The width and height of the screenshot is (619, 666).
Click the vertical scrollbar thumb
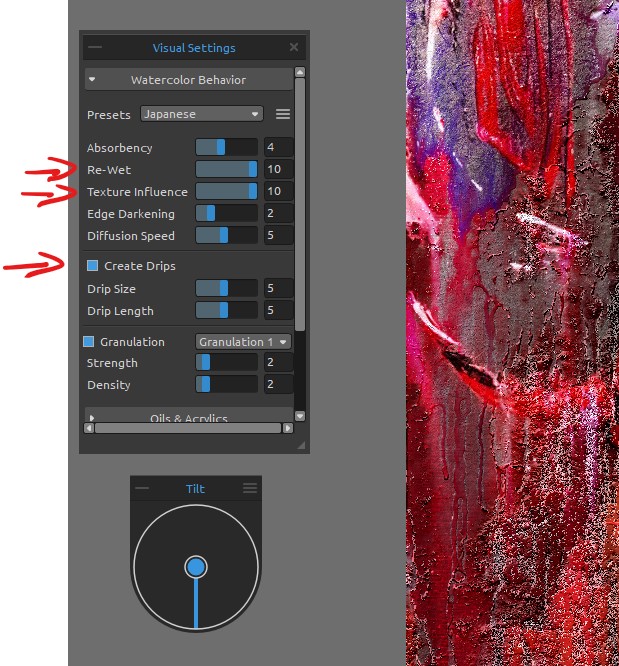pyautogui.click(x=300, y=204)
